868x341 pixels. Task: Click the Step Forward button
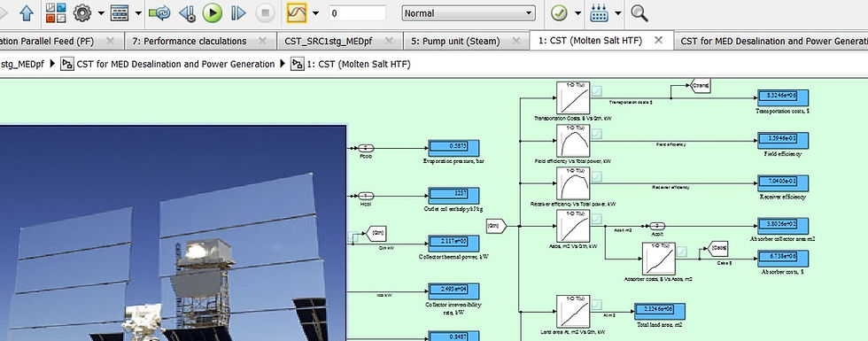(x=238, y=12)
